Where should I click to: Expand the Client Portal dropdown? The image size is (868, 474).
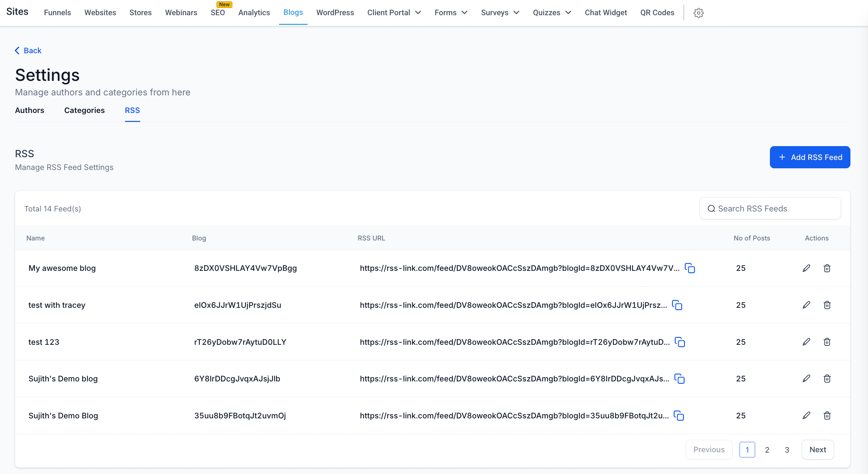pyautogui.click(x=394, y=13)
